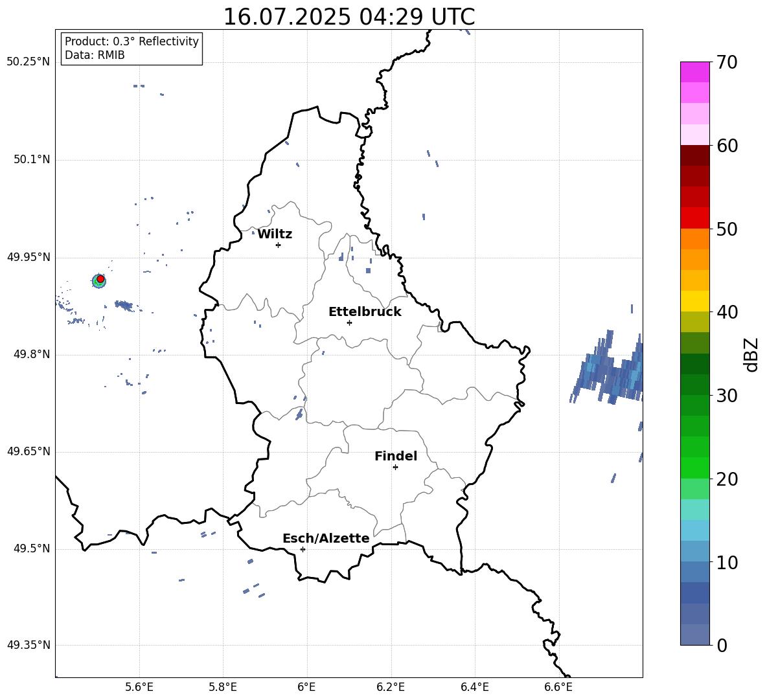This screenshot has height=700, width=767.
Task: Click the 50.25°N latitude label
Action: pos(29,62)
